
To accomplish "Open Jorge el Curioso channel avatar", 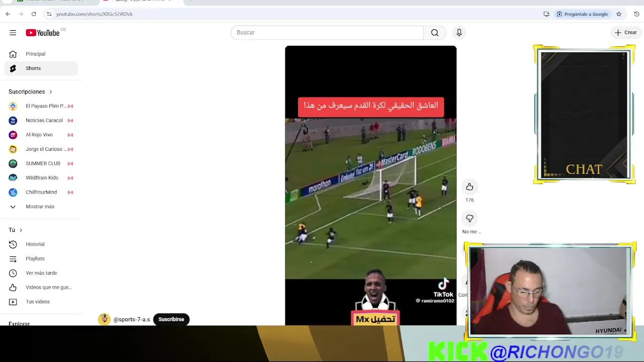I will tap(13, 149).
